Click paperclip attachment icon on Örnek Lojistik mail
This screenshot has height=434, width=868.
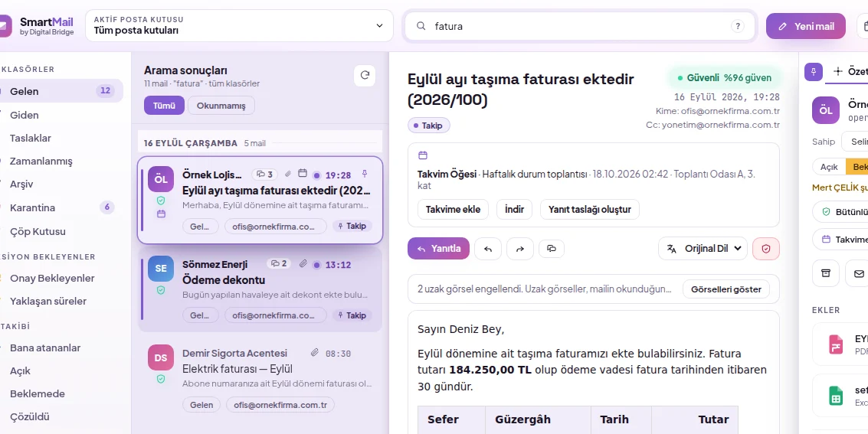[x=288, y=175]
